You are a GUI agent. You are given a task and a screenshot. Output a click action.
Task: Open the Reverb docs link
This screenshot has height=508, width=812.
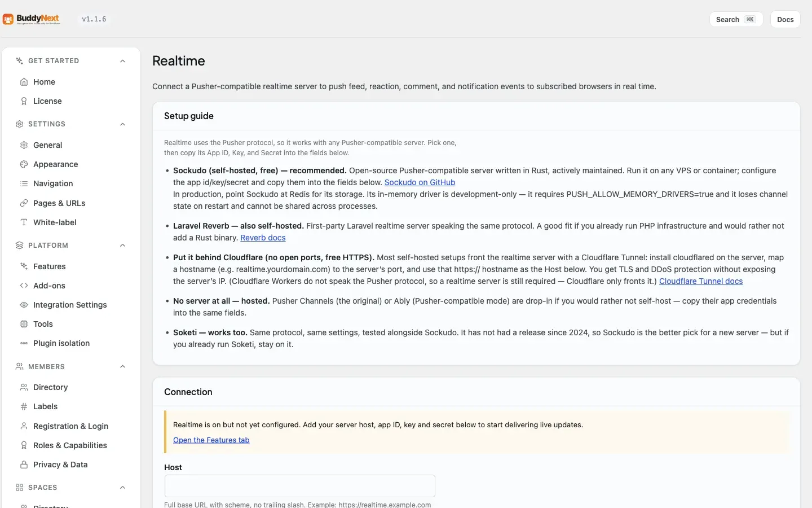[263, 238]
